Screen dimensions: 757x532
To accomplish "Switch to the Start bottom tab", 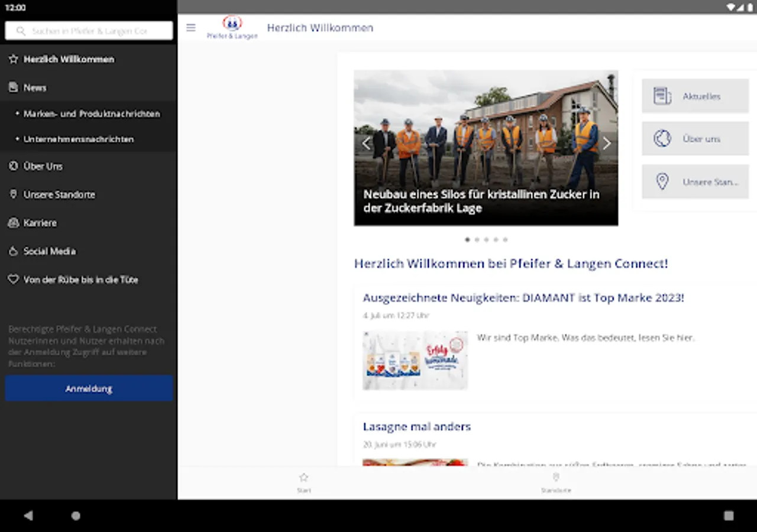I will tap(304, 482).
